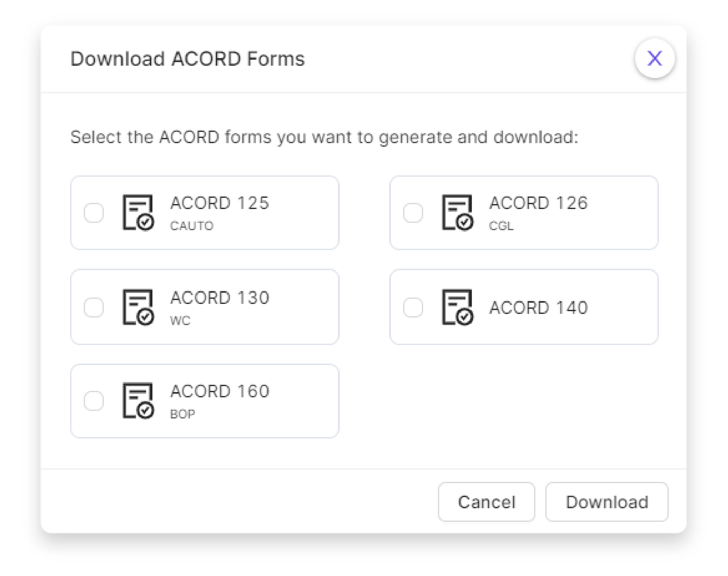Click the WC subtitle label
Viewport: 728px width, 576px height.
180,321
